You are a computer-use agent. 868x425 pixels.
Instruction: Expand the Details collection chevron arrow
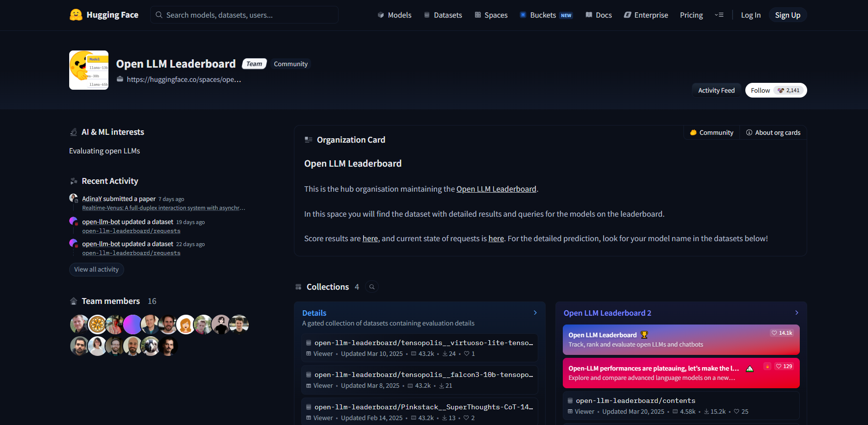[x=535, y=313]
